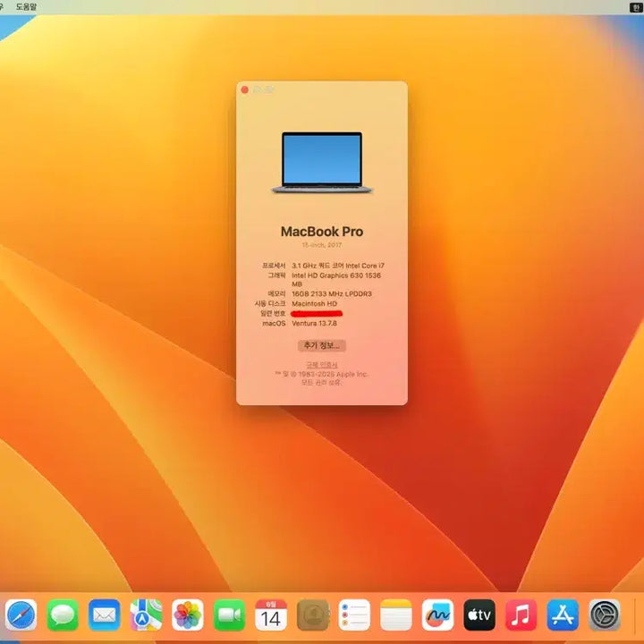The image size is (644, 644).
Task: Launch Messages app in Dock
Action: pos(63,614)
